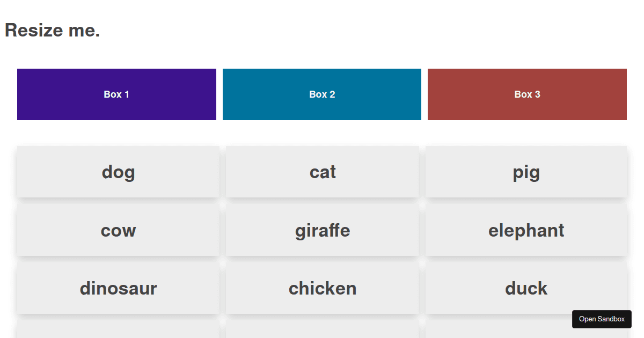Select the cat card
This screenshot has width=644, height=338.
click(322, 172)
